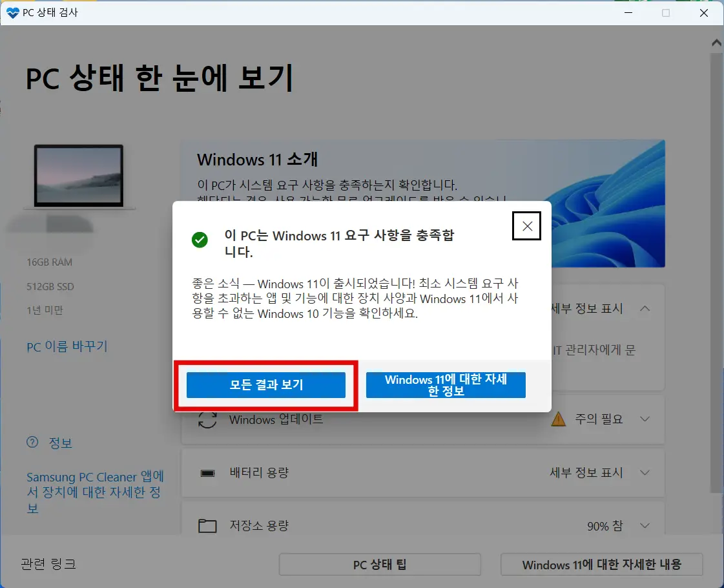Open Windows 11에 대한 자세한 내용 button

[x=602, y=565]
